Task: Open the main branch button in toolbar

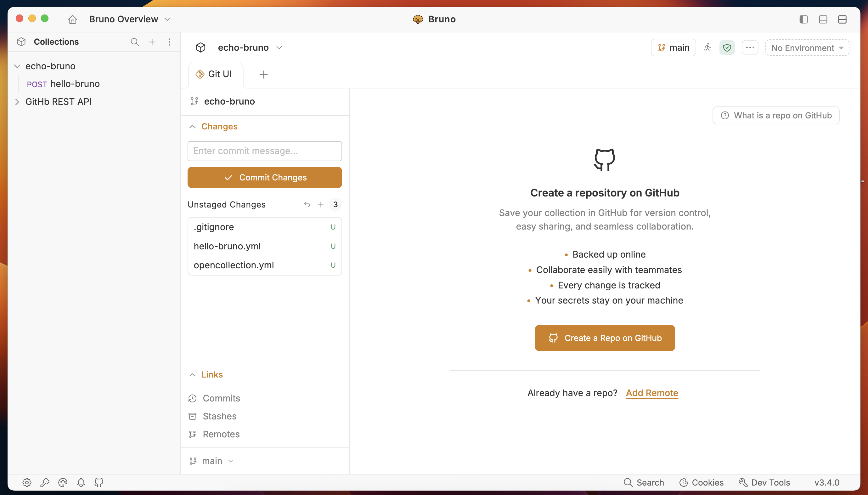Action: click(673, 48)
